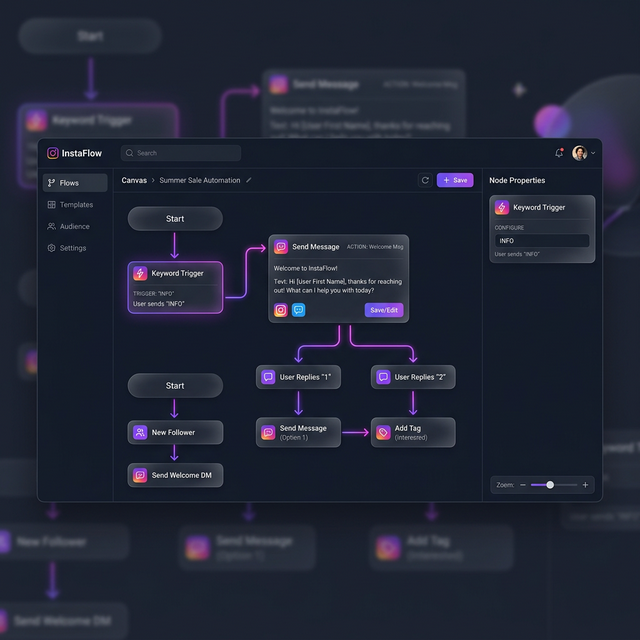
Task: Click Save/Edit in the Send Message node
Action: pyautogui.click(x=384, y=310)
